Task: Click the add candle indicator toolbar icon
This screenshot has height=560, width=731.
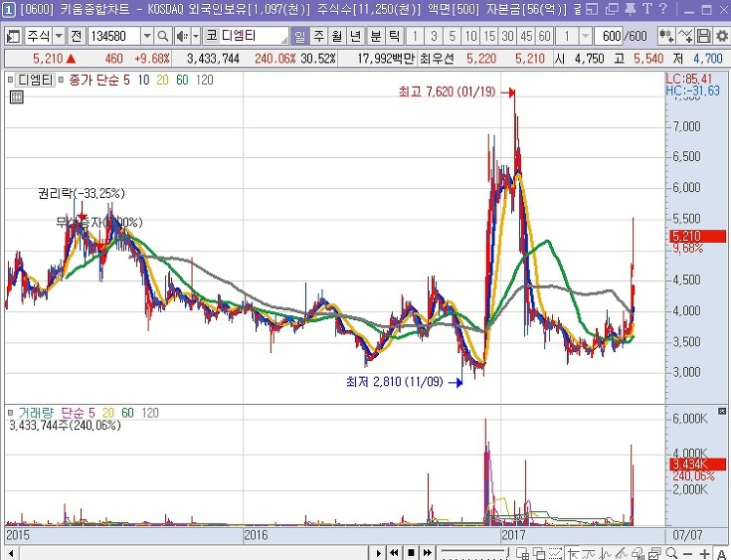Action: (666, 36)
